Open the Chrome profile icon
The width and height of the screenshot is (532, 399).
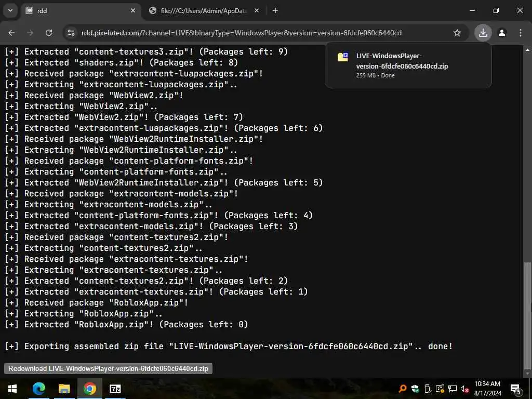(502, 33)
